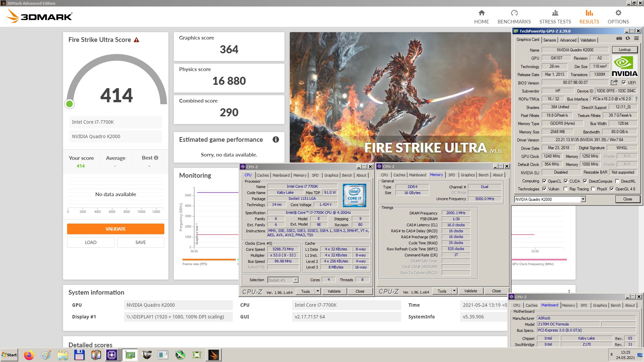Switch to Advanced tab in GPU-Z

click(x=568, y=40)
